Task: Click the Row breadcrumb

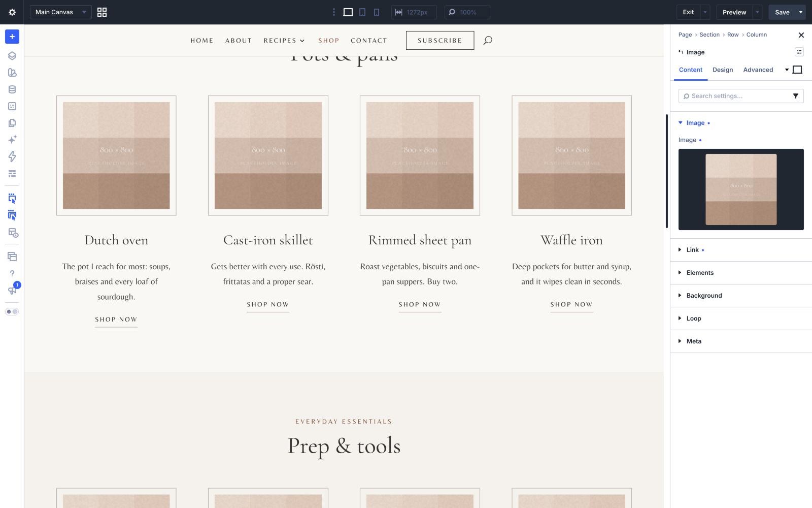Action: (733, 35)
